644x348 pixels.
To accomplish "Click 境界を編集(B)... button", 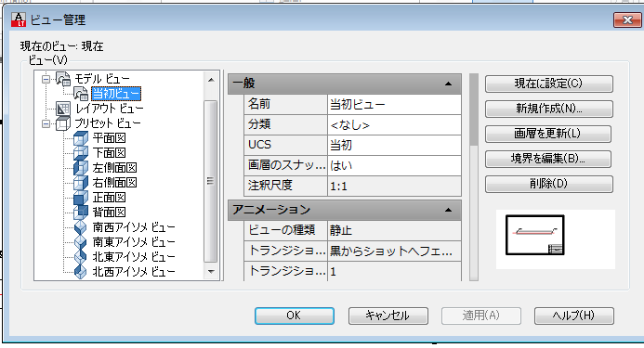I will pyautogui.click(x=548, y=159).
